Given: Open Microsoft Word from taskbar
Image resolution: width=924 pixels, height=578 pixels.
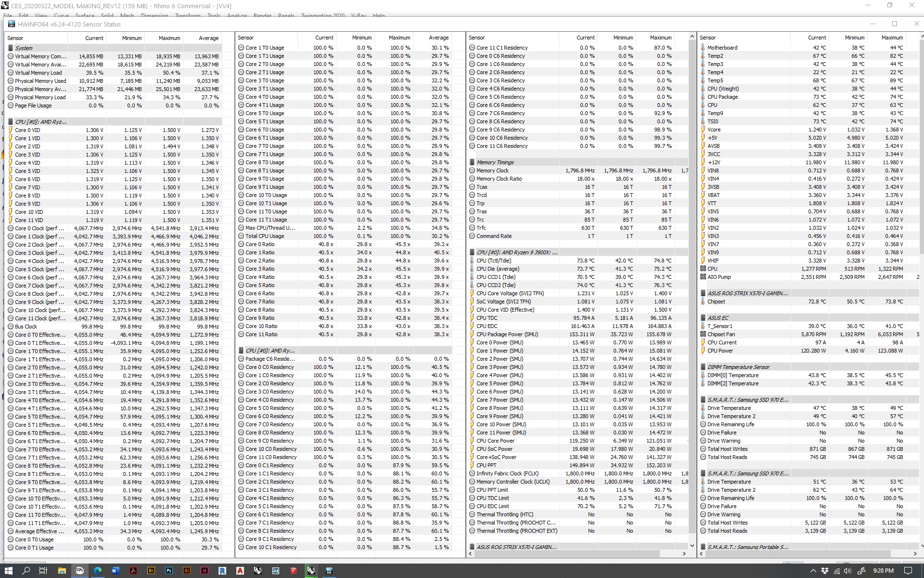Looking at the screenshot, I should (x=115, y=571).
